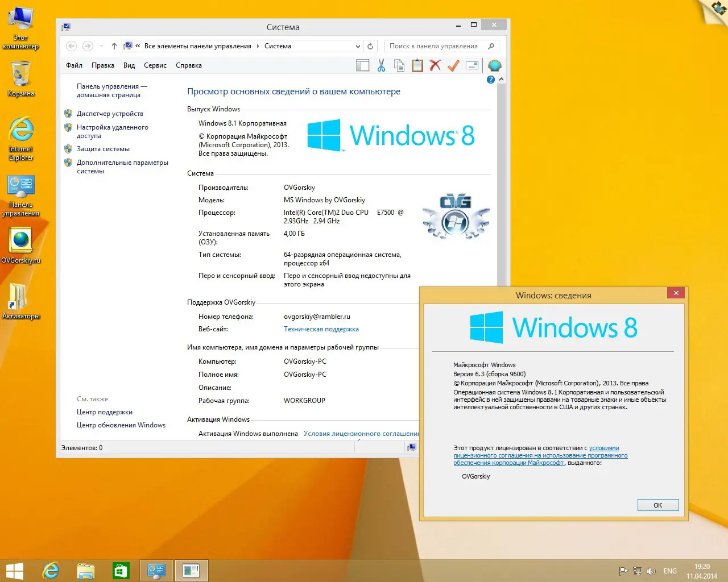Expand the address bar history dropdown

coord(358,46)
